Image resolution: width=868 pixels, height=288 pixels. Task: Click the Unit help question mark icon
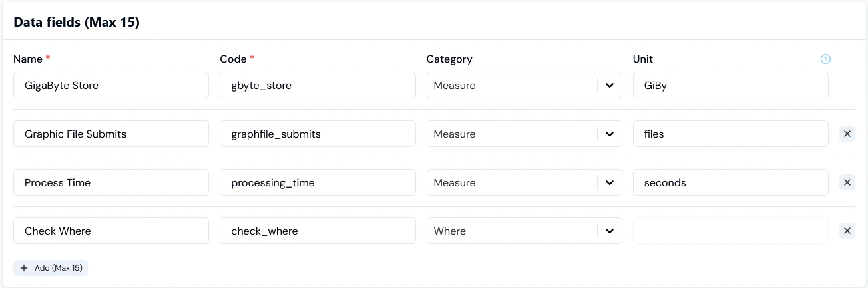pyautogui.click(x=825, y=59)
